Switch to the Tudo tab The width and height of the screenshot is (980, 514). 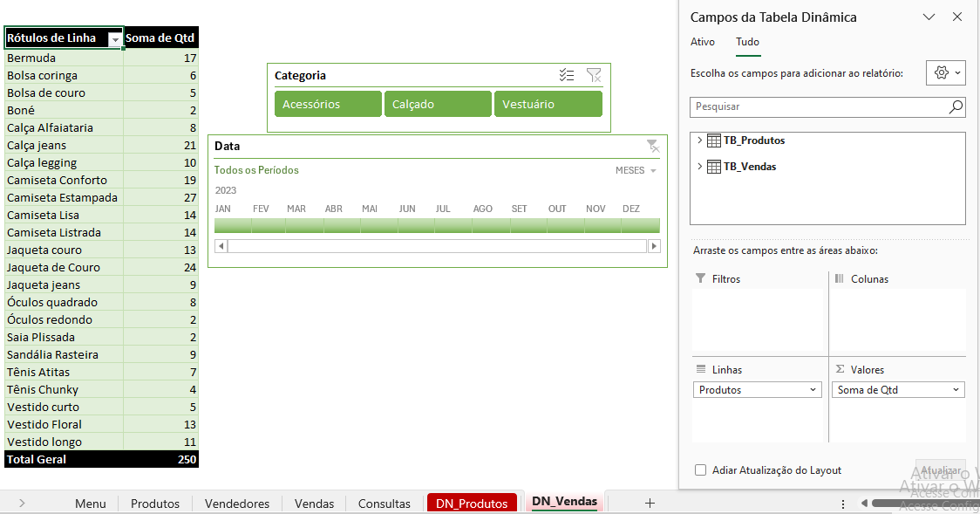pyautogui.click(x=747, y=42)
